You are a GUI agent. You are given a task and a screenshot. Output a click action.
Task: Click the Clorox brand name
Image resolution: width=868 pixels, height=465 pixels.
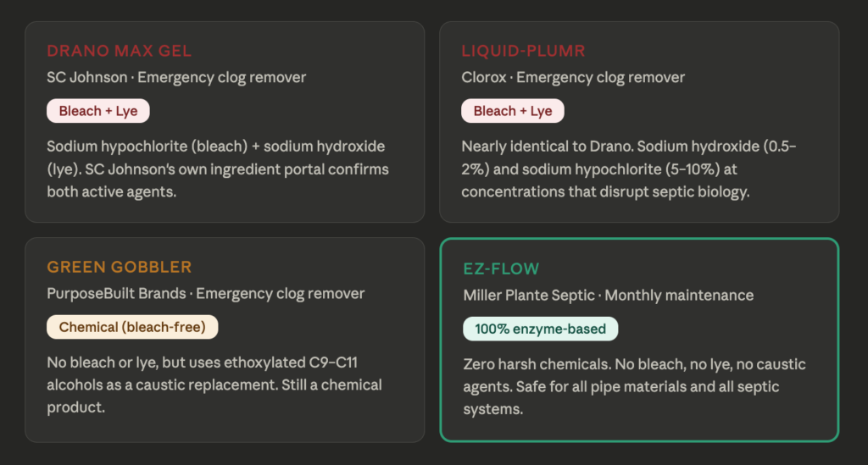[x=484, y=77]
